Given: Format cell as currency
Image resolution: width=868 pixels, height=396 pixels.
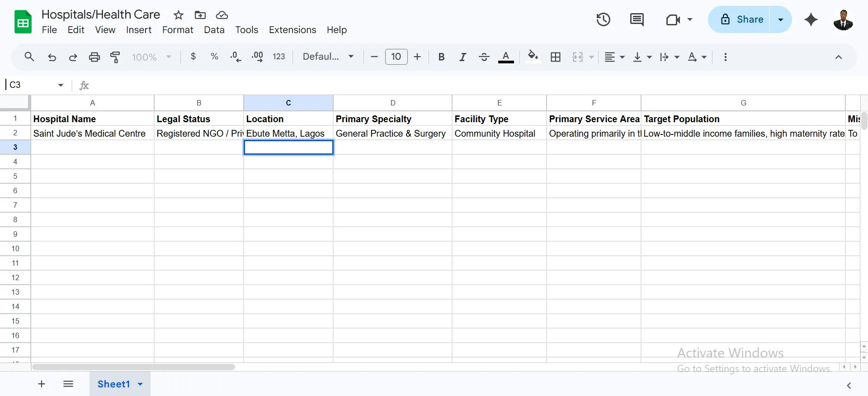Looking at the screenshot, I should 193,57.
